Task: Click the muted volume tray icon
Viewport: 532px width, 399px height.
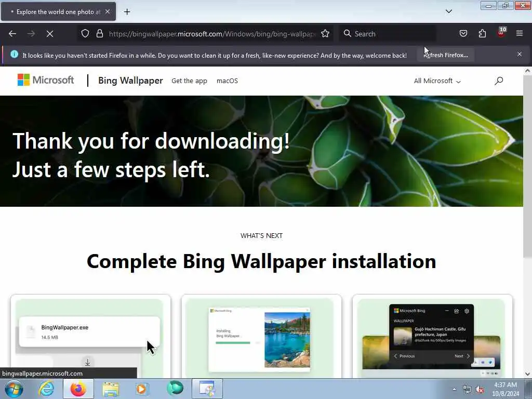Action: (480, 390)
